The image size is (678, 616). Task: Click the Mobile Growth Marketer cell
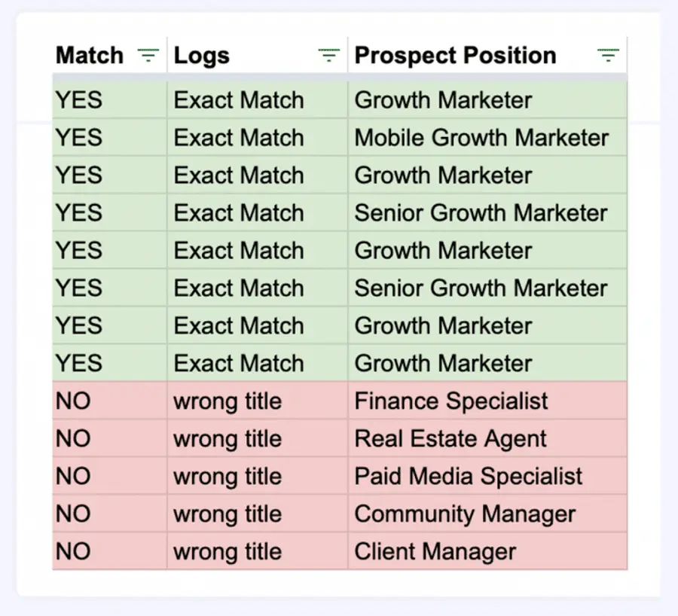(487, 138)
